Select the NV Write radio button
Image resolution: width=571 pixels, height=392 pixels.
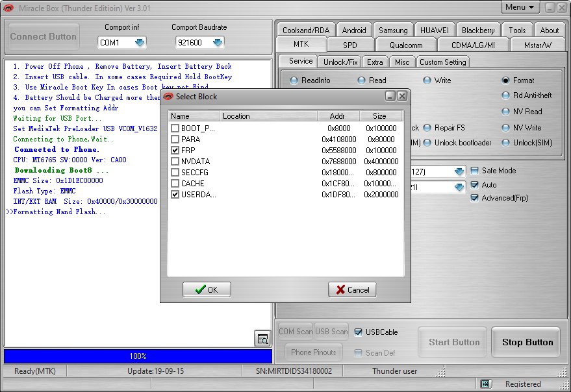(505, 128)
